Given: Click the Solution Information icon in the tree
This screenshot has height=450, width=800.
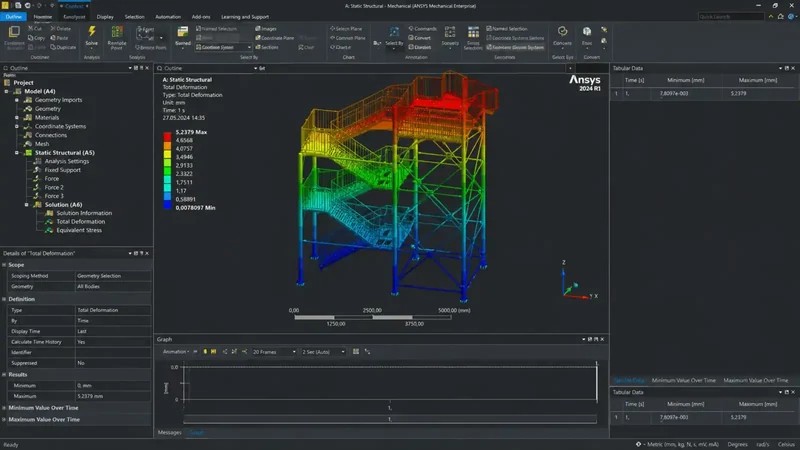Looking at the screenshot, I should 49,213.
